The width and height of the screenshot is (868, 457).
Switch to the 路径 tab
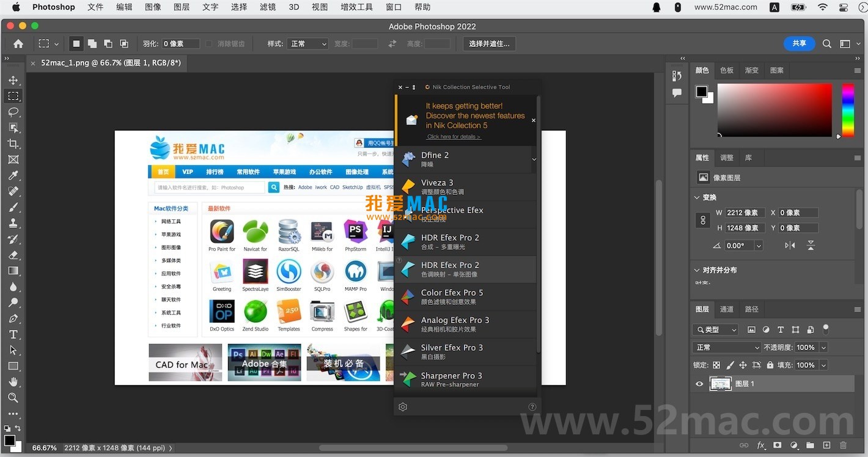751,309
